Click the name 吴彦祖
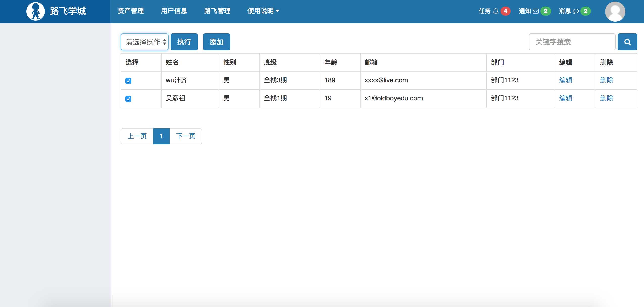Viewport: 644px width, 307px height. click(x=176, y=98)
